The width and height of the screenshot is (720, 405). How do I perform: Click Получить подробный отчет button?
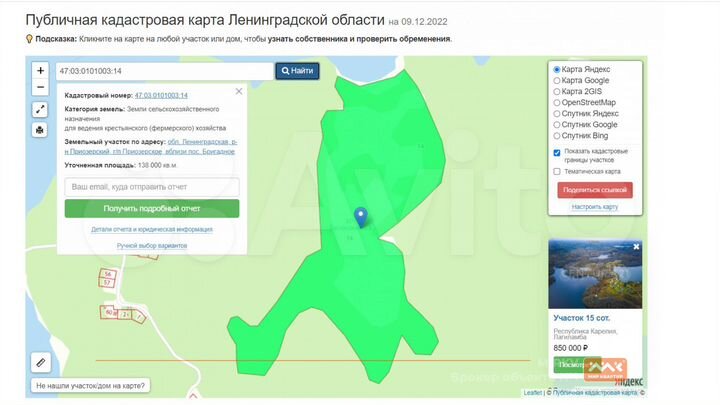coord(152,208)
